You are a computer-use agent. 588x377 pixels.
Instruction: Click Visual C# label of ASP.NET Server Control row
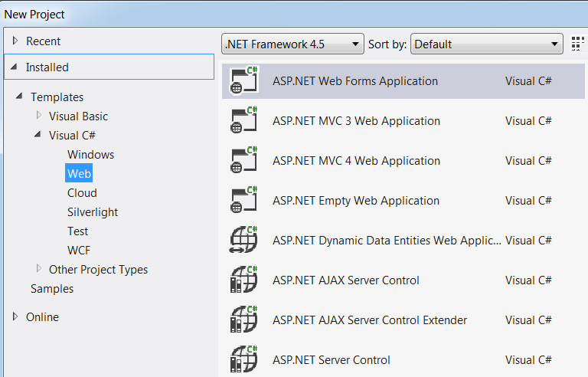528,359
